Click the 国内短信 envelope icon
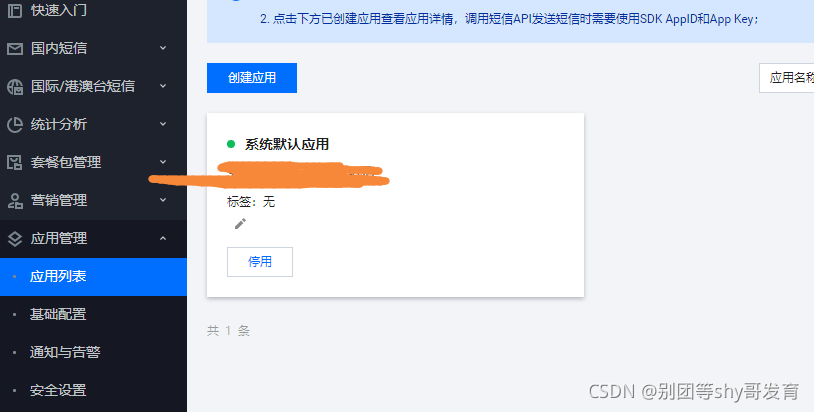814x412 pixels. pos(15,48)
